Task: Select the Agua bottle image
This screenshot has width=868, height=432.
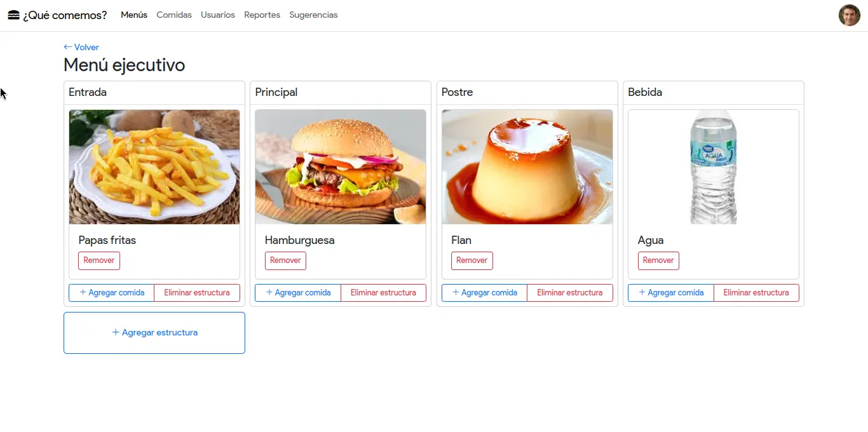Action: (x=714, y=167)
